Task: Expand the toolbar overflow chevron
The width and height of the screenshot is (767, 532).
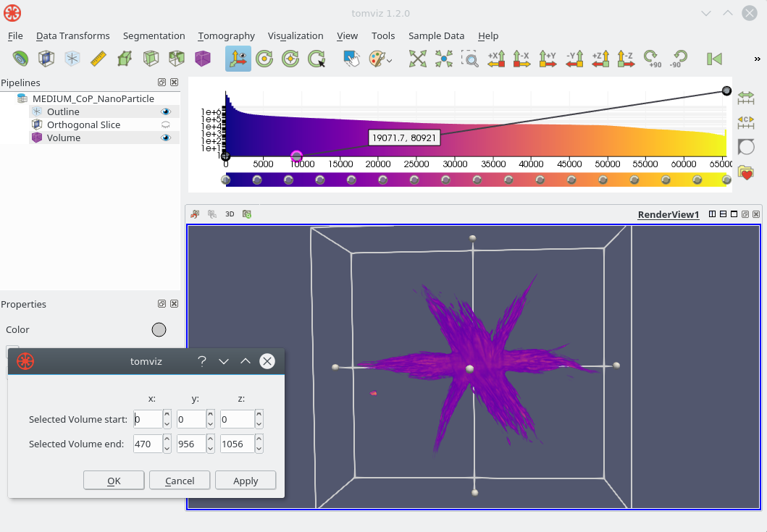Action: 757,59
